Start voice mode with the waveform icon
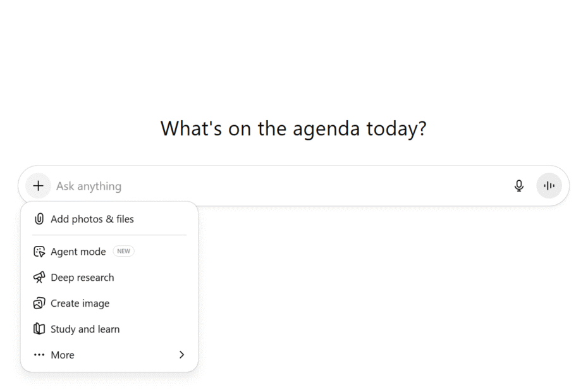Image resolution: width=588 pixels, height=392 pixels. click(x=549, y=186)
